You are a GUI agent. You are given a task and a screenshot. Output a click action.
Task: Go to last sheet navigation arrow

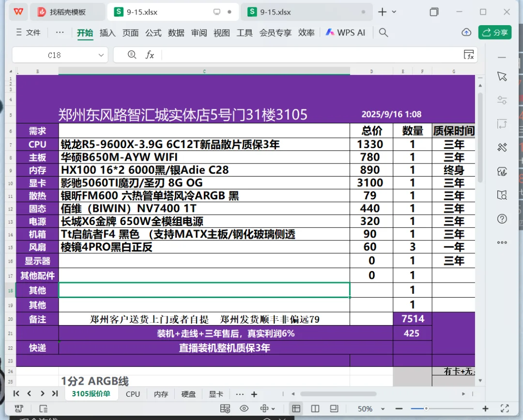[55, 394]
